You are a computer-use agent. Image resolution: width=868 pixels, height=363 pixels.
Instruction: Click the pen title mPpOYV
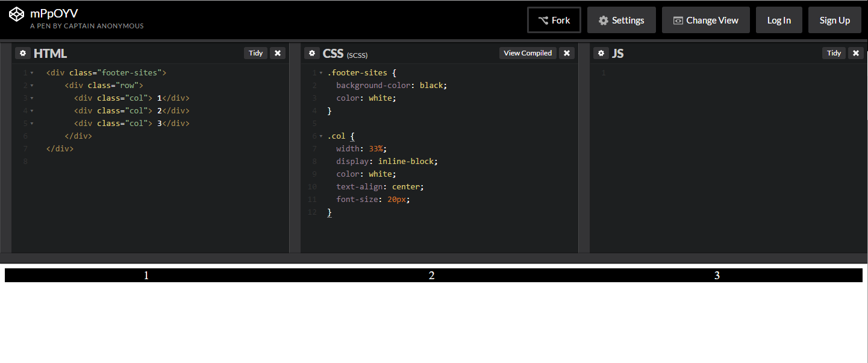point(54,13)
